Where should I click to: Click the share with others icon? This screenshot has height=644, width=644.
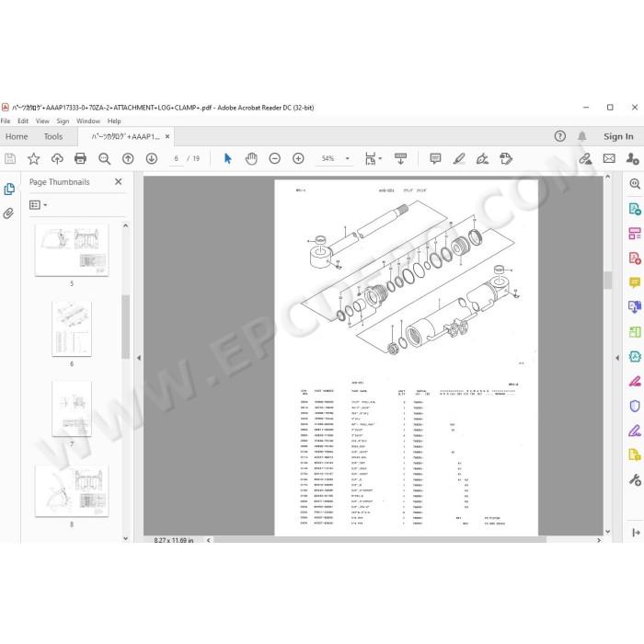633,158
